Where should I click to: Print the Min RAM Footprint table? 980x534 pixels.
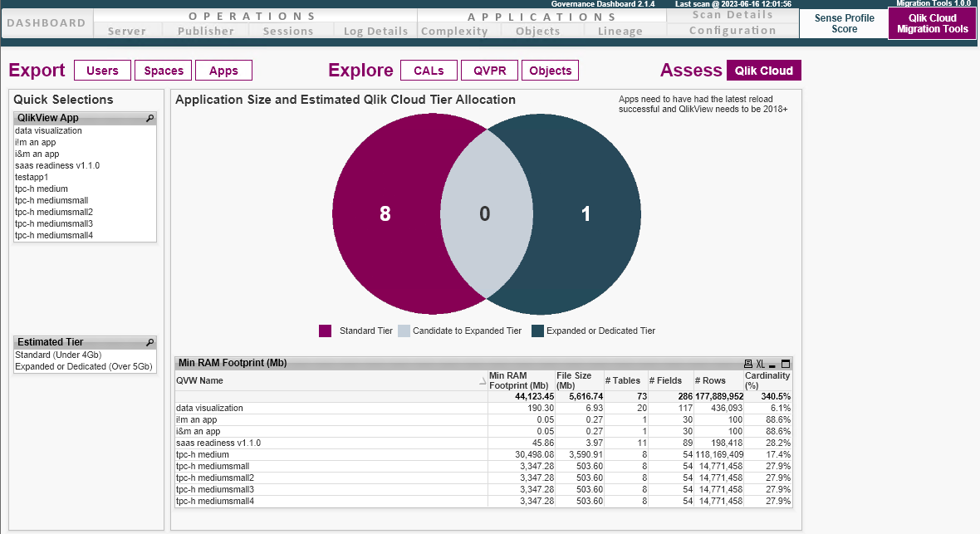click(x=748, y=364)
